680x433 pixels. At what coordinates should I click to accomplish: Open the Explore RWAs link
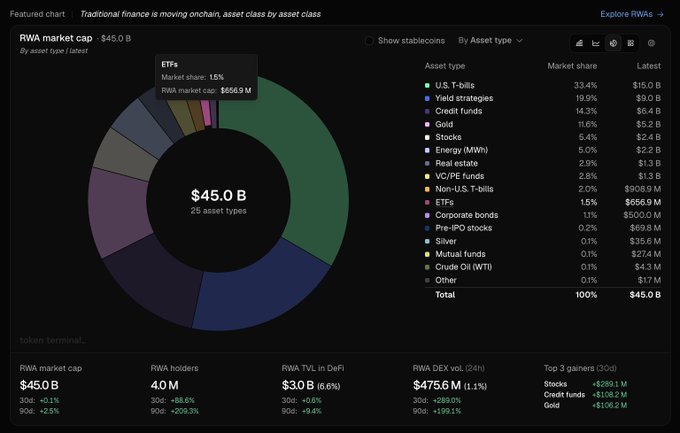tap(632, 14)
